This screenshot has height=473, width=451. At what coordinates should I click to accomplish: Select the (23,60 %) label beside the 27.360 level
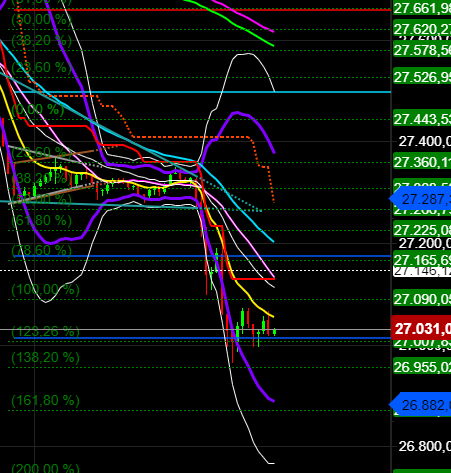pyautogui.click(x=42, y=152)
